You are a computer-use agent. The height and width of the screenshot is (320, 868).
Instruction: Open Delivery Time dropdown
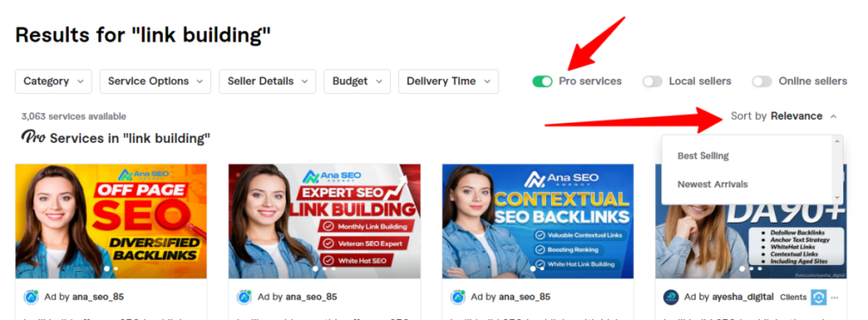point(448,81)
